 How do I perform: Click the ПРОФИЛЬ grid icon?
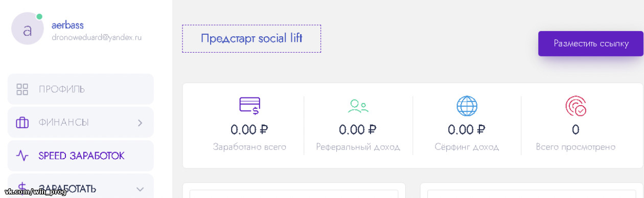point(22,89)
